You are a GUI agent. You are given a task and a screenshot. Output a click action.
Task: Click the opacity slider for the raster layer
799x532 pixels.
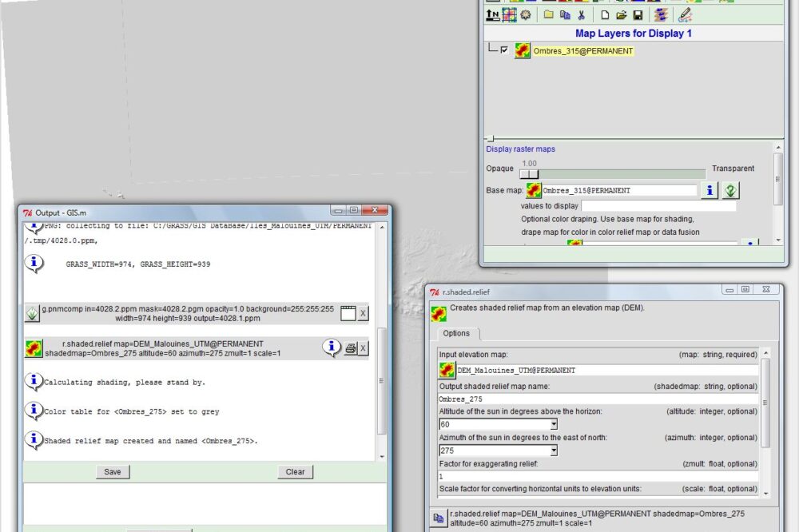(x=529, y=174)
